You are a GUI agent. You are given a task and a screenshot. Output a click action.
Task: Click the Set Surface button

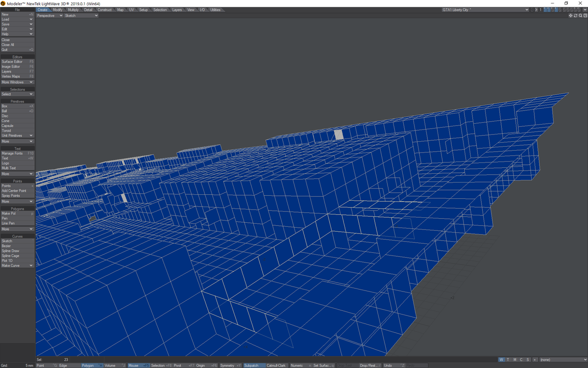pyautogui.click(x=324, y=366)
